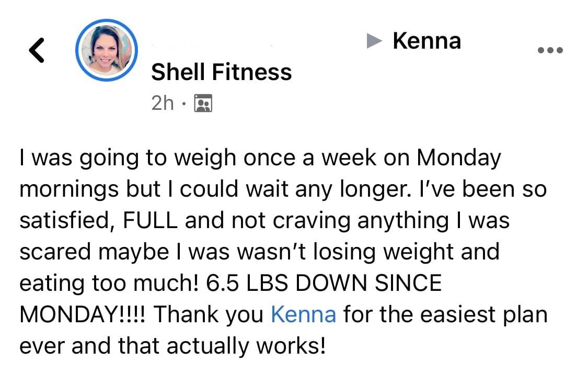Click the last line 'ever and that actually works!'

172,346
